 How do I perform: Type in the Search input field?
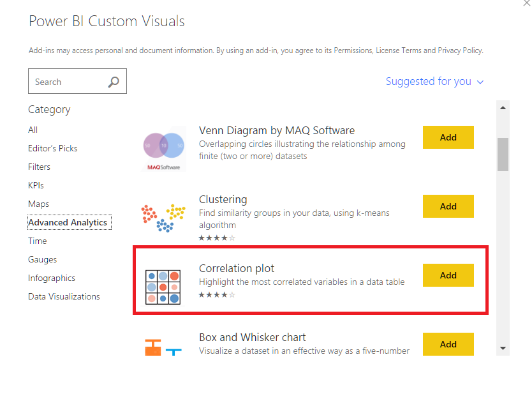[x=67, y=82]
